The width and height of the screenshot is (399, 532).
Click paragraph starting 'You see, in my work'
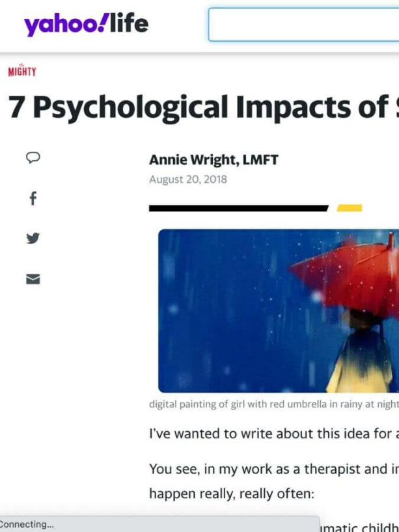pos(274,469)
